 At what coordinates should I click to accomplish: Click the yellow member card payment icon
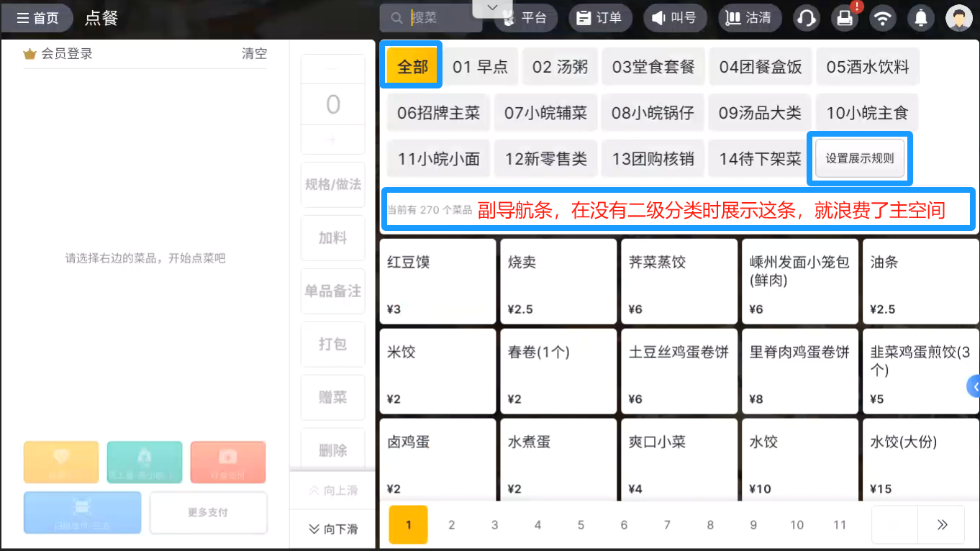(x=61, y=462)
